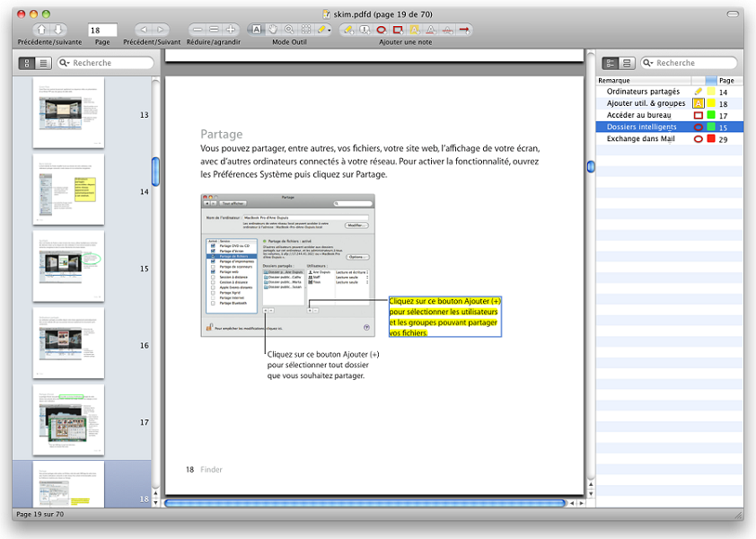Go to the previous page with the up arrow
Screen dimensions: 756x539
[40, 30]
